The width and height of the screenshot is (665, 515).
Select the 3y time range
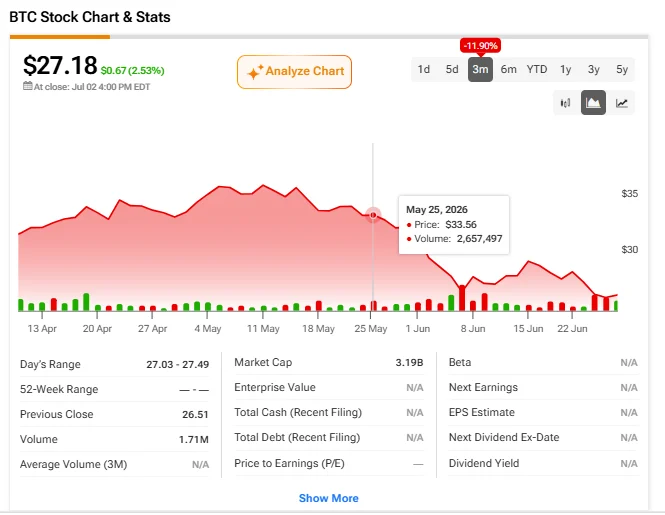(x=593, y=69)
